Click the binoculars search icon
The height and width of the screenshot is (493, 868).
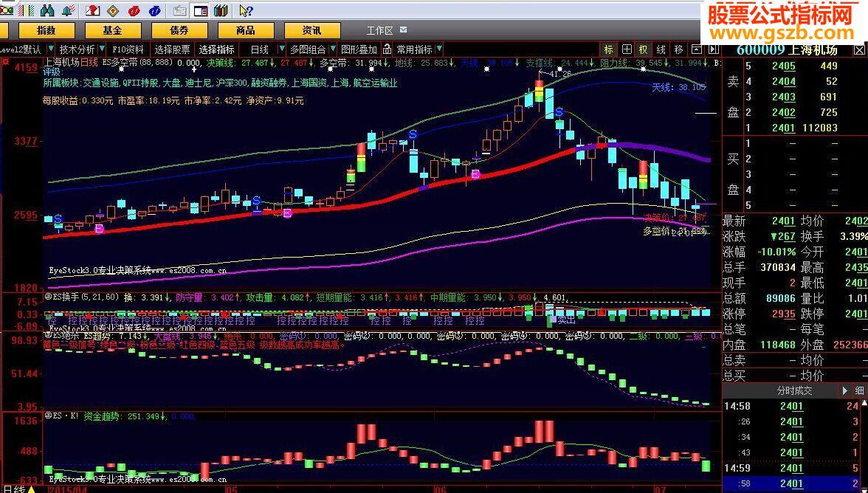click(46, 10)
